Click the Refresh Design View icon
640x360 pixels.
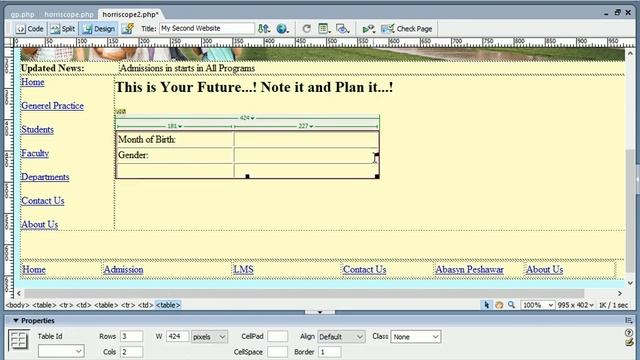pyautogui.click(x=307, y=29)
